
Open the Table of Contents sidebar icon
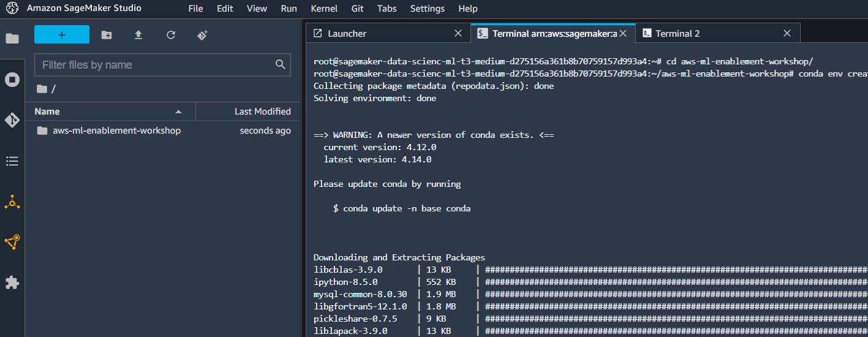(12, 161)
